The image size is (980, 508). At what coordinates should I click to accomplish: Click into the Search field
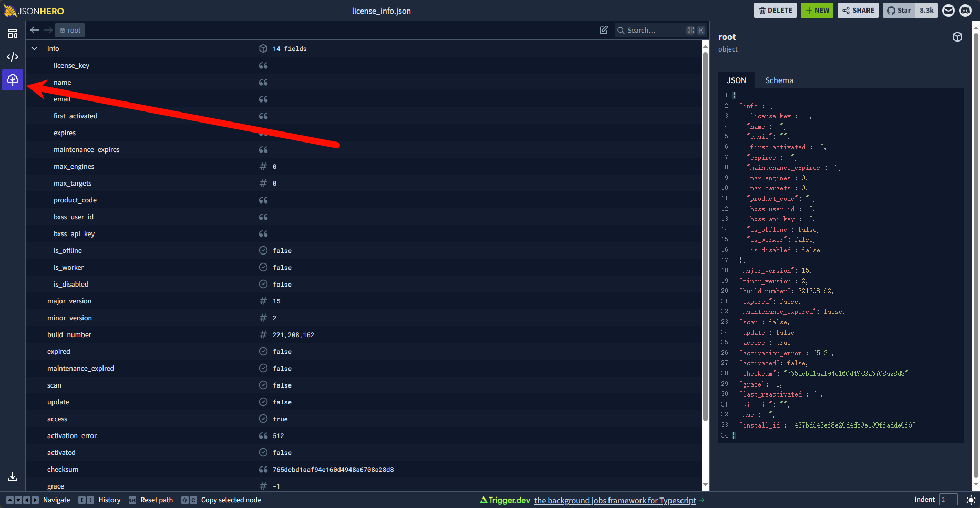(x=654, y=31)
